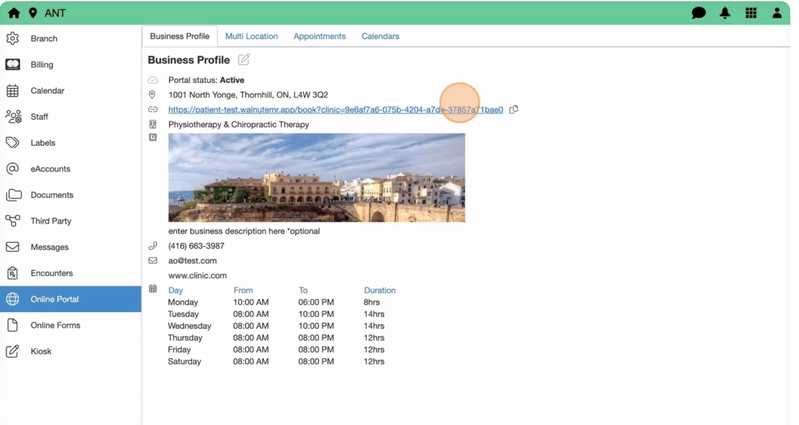Open Billing from the sidebar
The height and width of the screenshot is (425, 799).
click(42, 65)
